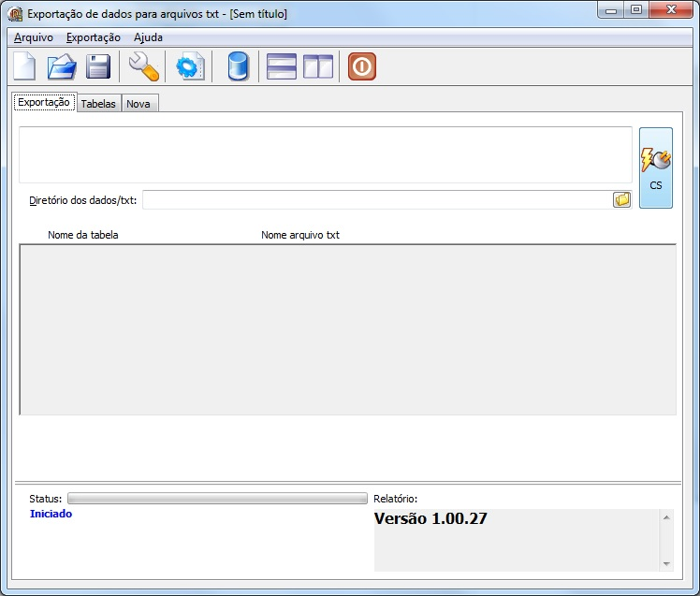Image resolution: width=700 pixels, height=596 pixels.
Task: Click the CS lightning connect button
Action: pyautogui.click(x=656, y=167)
